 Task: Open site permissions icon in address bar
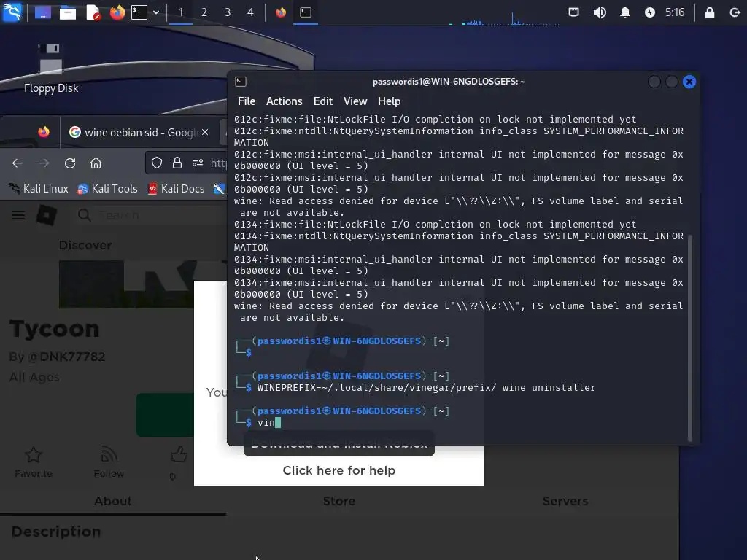[x=198, y=163]
